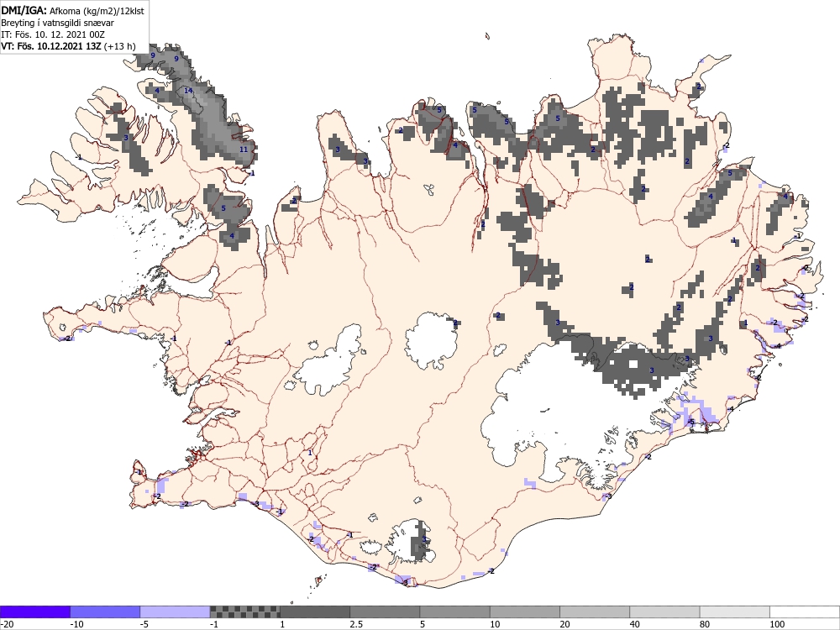Click the darkest purple legend swatch from -20 to -10

point(34,612)
